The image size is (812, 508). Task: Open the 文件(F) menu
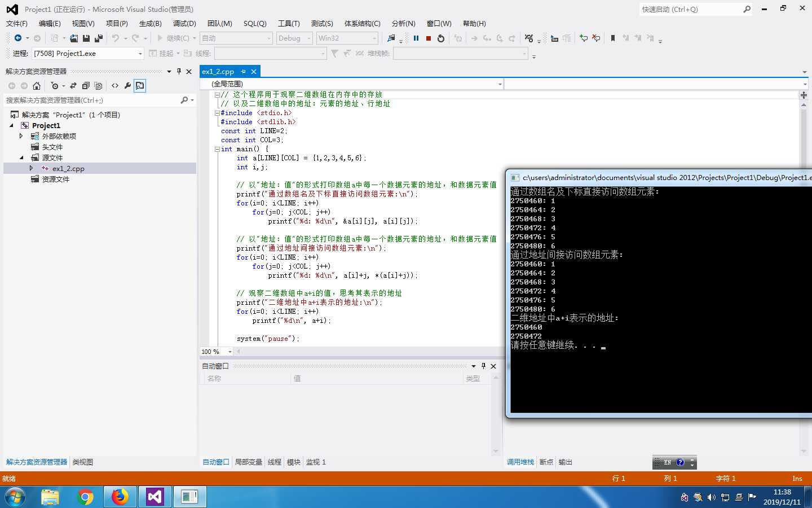click(16, 24)
